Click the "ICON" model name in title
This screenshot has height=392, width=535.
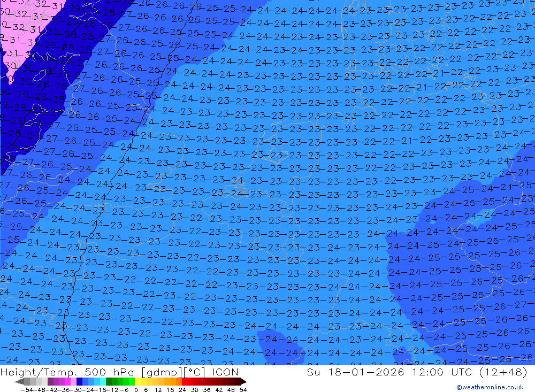pos(225,372)
